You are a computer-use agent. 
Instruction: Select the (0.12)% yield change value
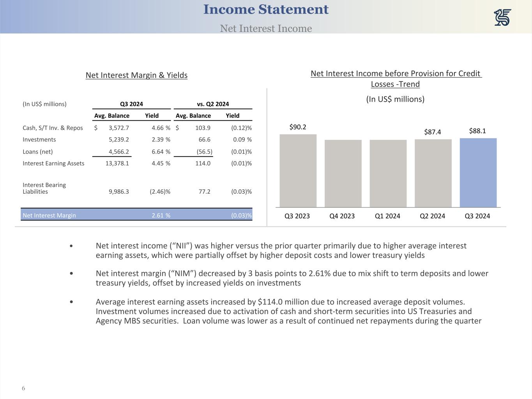click(x=242, y=128)
